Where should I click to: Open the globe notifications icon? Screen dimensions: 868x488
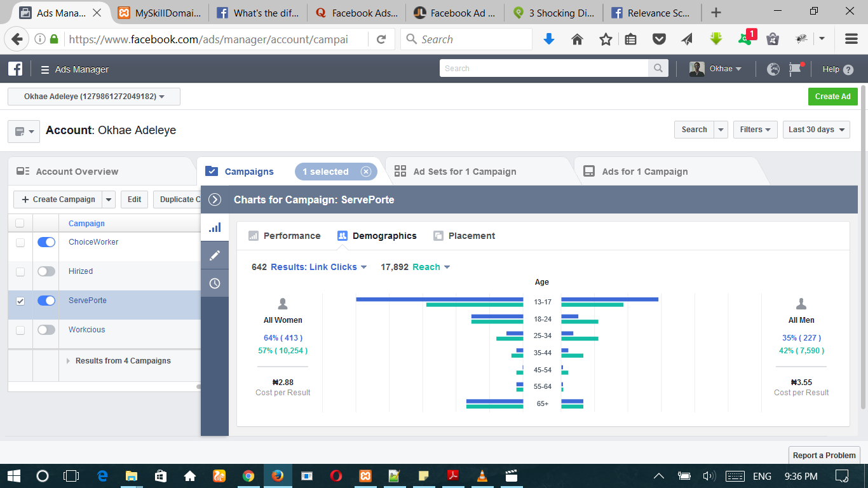click(x=773, y=69)
